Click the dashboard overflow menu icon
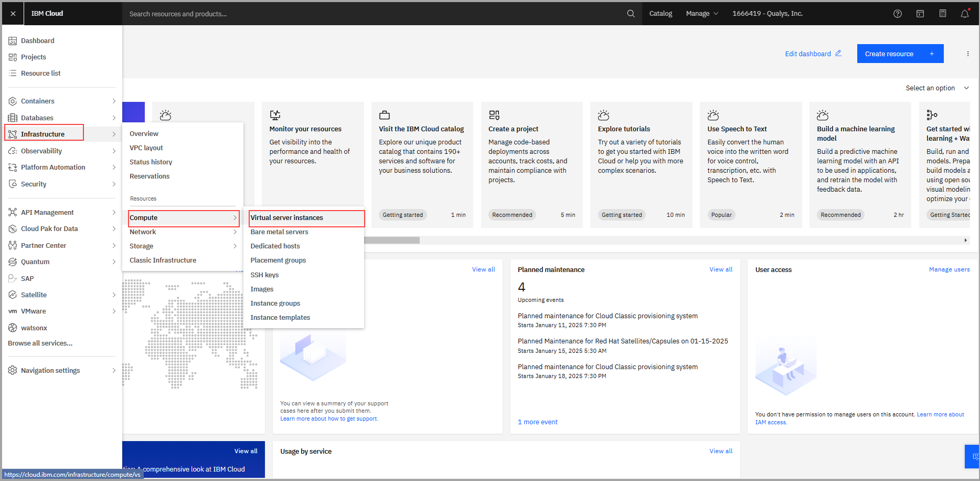This screenshot has height=481, width=980. pos(968,54)
